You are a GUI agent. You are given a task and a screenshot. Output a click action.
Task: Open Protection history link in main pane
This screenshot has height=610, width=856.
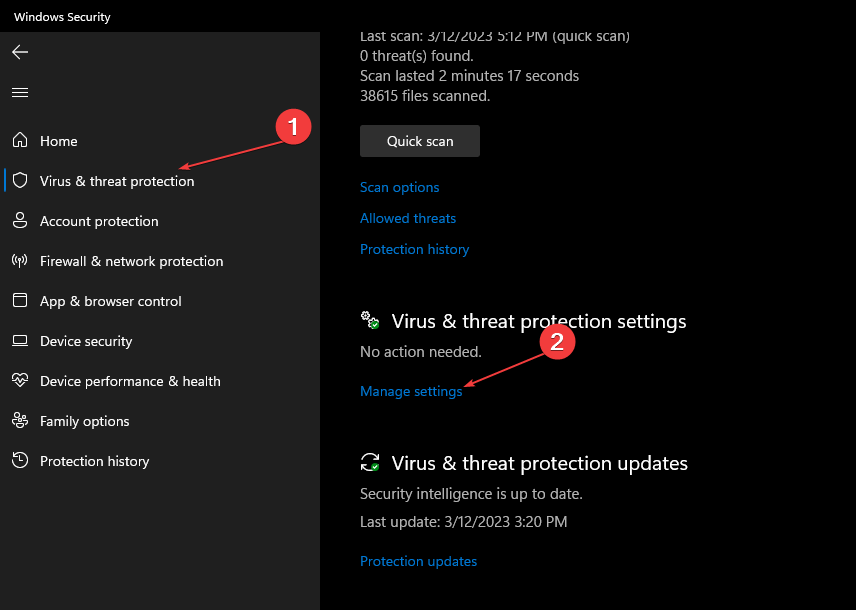click(414, 250)
